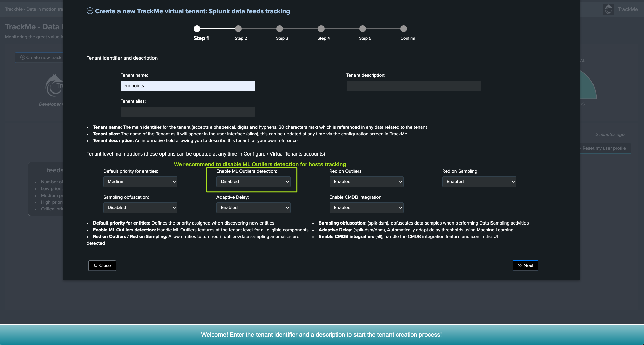Click 'Tenant description:' help bullet text
The width and height of the screenshot is (644, 345).
point(195,141)
